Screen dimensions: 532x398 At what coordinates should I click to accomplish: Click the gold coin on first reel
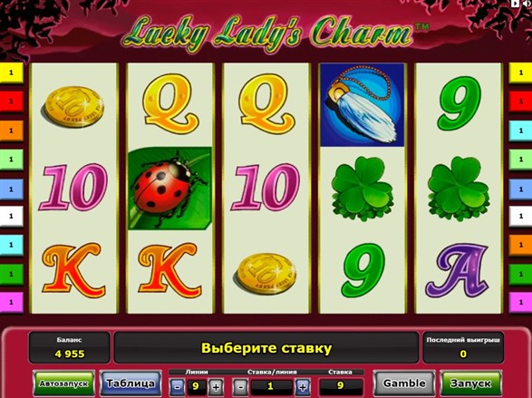coord(73,107)
